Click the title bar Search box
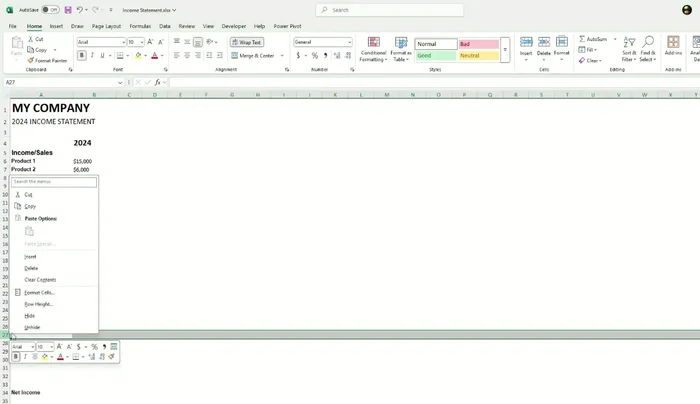700x404 pixels. [390, 10]
